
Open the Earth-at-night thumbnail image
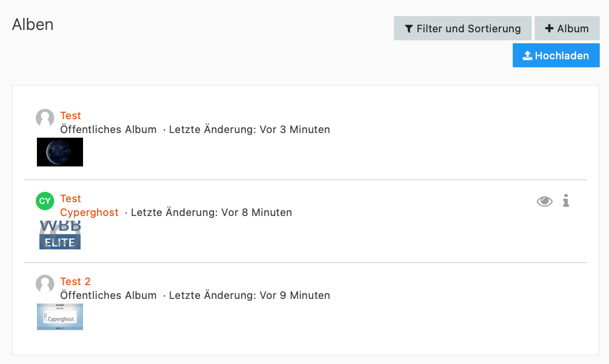click(60, 152)
